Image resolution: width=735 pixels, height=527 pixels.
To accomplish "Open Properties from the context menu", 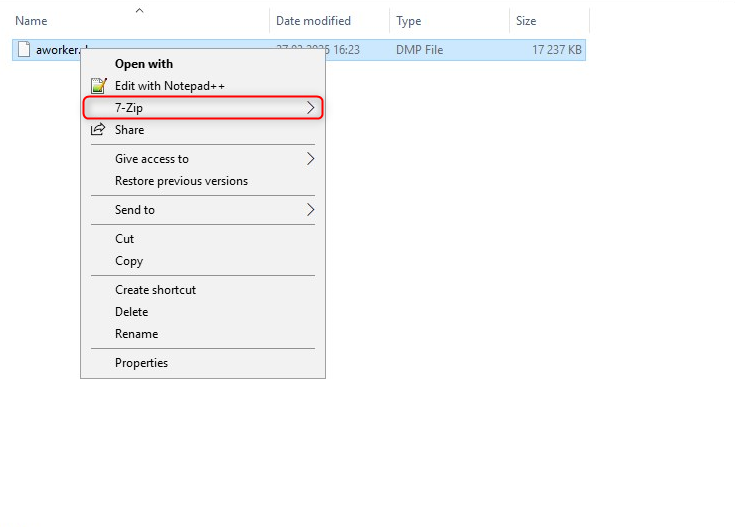I will pyautogui.click(x=141, y=363).
